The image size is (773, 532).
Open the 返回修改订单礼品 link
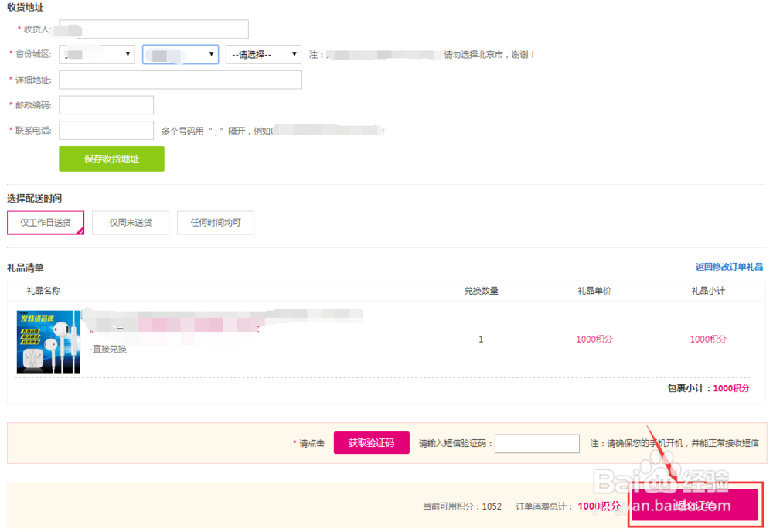coord(729,266)
